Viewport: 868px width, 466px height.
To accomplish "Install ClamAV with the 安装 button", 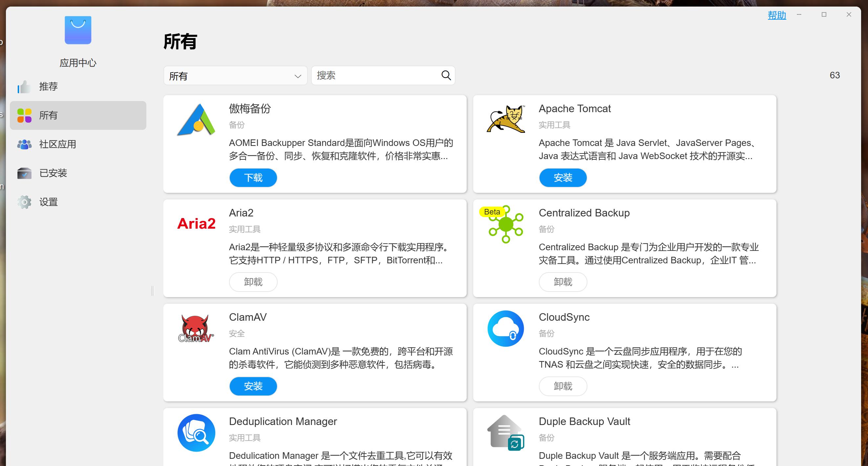I will (253, 386).
